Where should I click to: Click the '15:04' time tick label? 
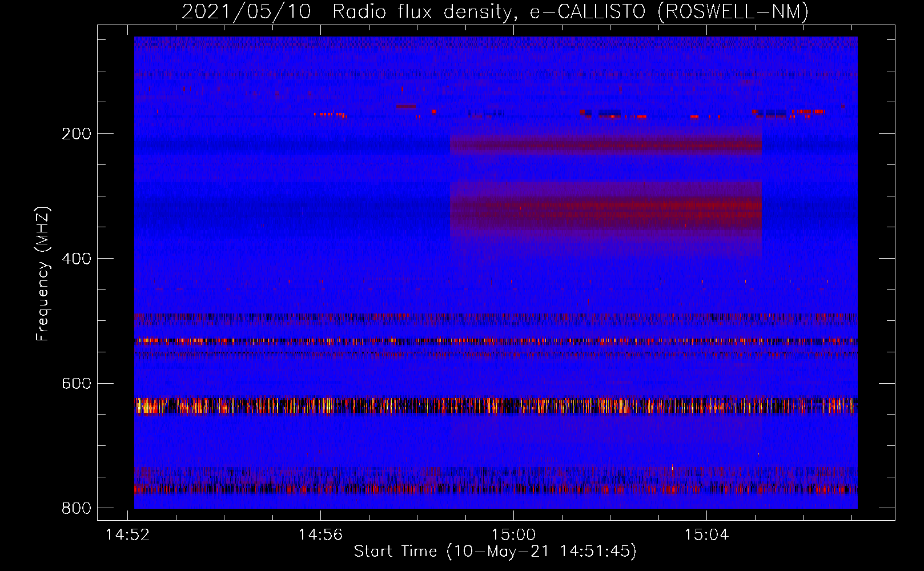[x=706, y=535]
